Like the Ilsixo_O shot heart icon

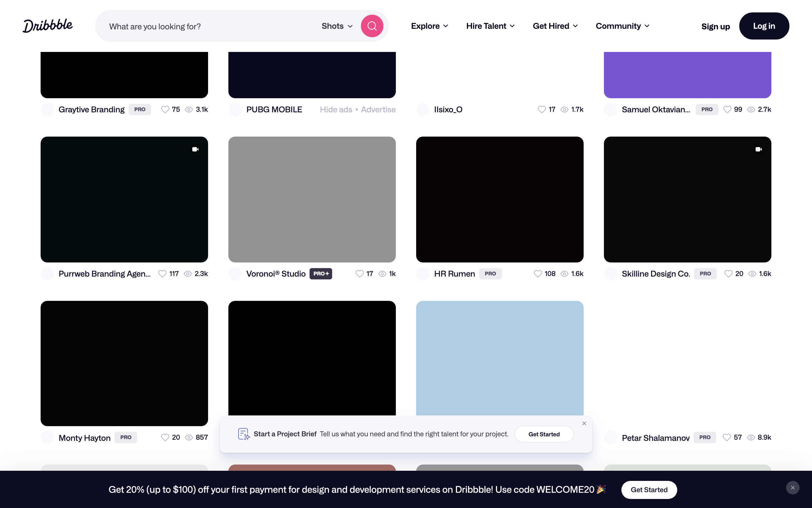[x=542, y=110]
